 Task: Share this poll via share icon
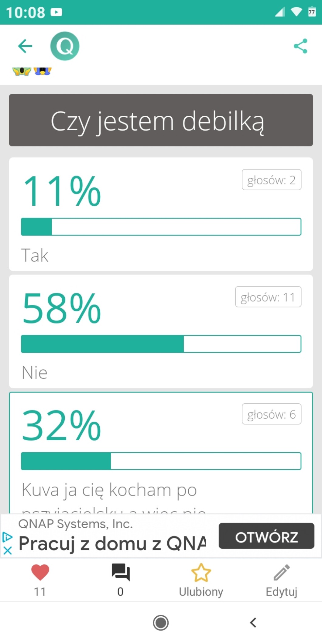(x=300, y=46)
